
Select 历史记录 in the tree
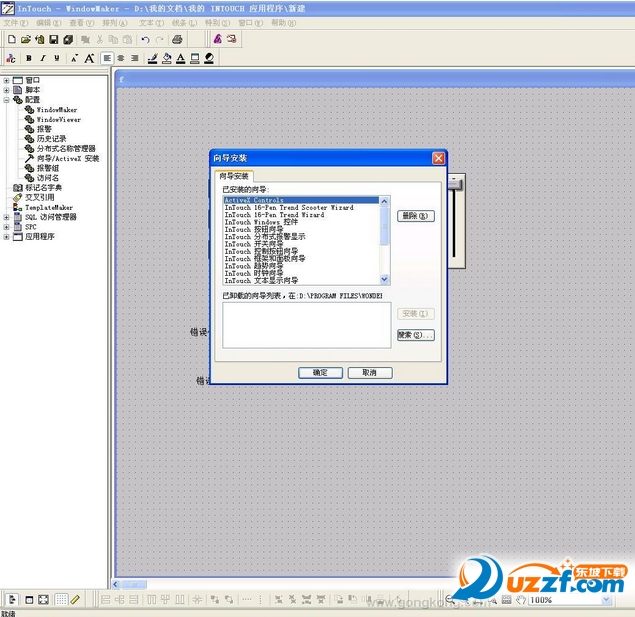(x=51, y=139)
